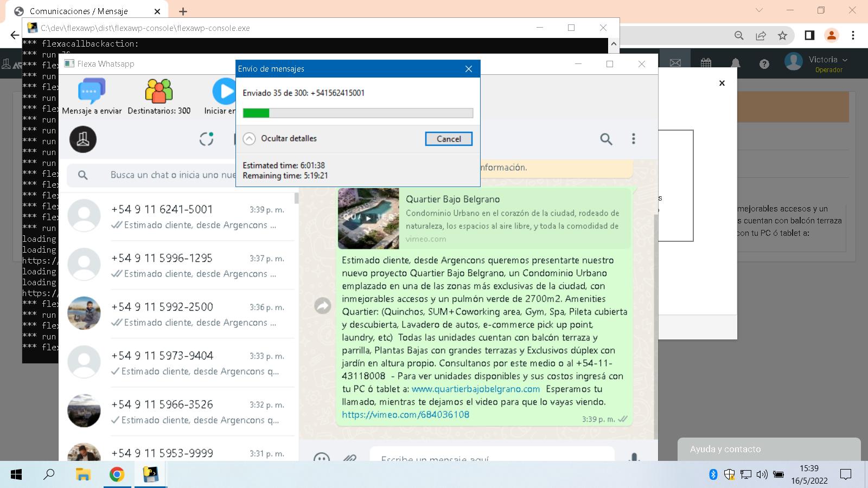The image size is (868, 488).
Task: Open the www.quartierbajobelgrano.com link
Action: pyautogui.click(x=476, y=389)
